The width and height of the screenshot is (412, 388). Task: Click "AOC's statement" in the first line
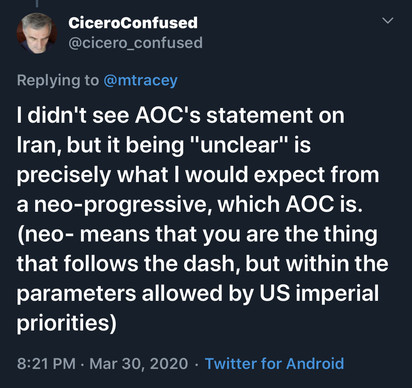(223, 115)
